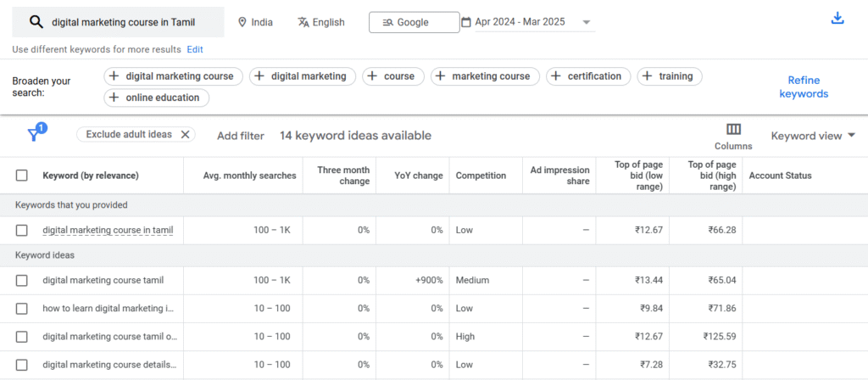Image resolution: width=868 pixels, height=380 pixels.
Task: Tick checkbox for 'digital marketing course details' row
Action: [21, 365]
